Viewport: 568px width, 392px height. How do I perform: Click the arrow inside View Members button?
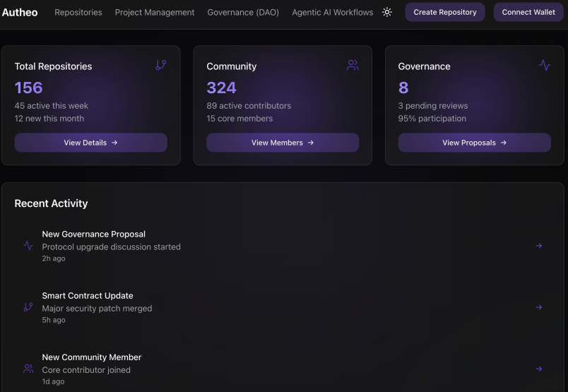coord(310,143)
